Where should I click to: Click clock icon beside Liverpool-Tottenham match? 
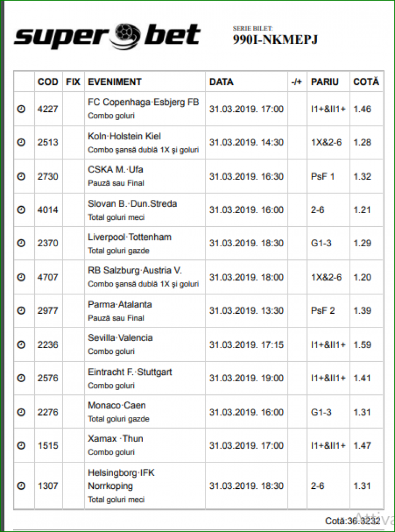coord(21,243)
